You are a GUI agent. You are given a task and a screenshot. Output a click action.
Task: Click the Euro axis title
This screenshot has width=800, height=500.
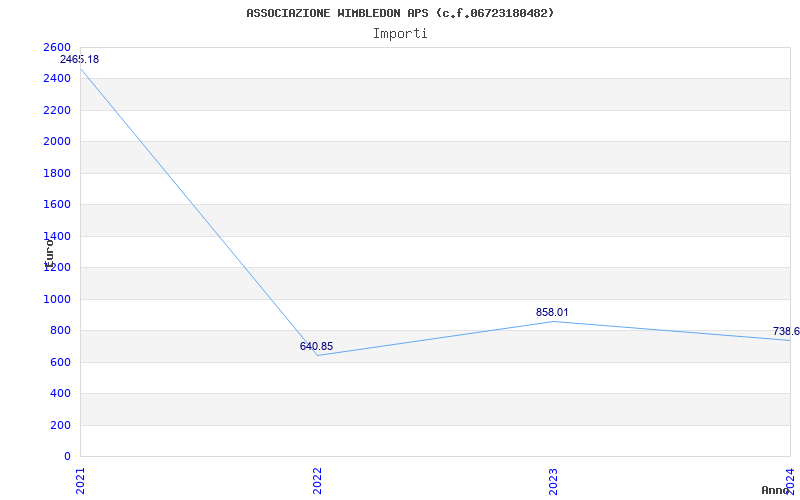point(49,253)
